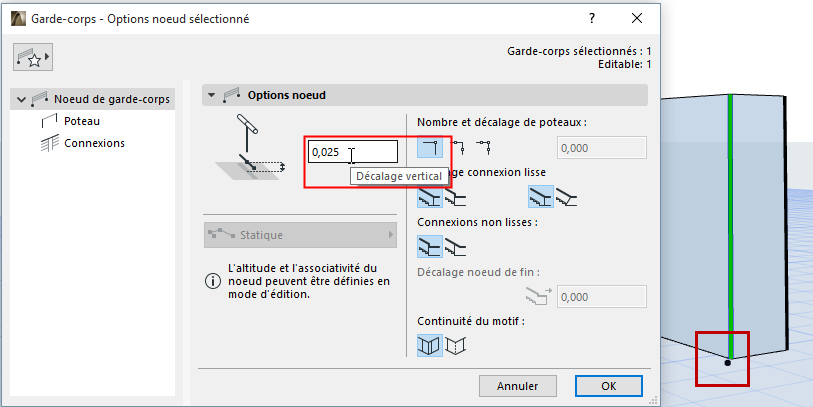
Task: Click the help question mark in title bar
Action: coord(592,18)
